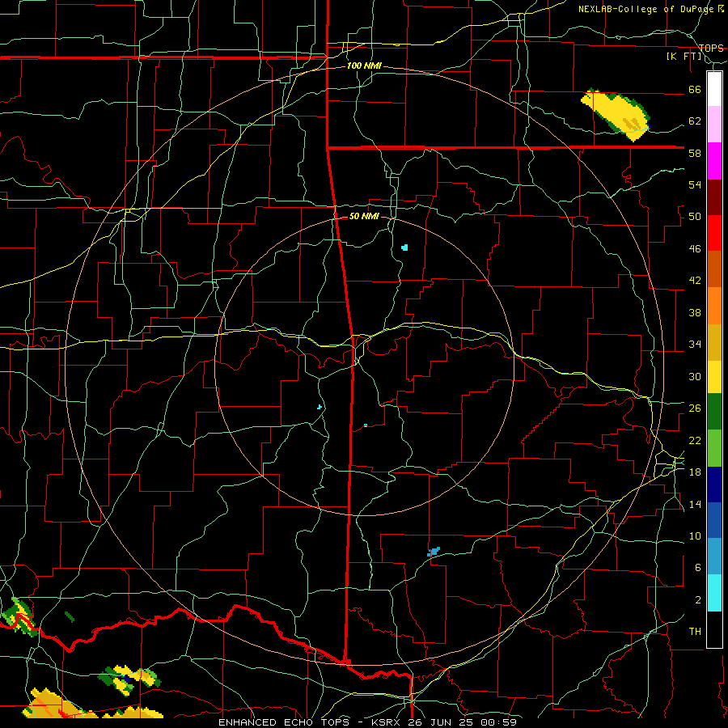Screen dimensions: 728x728
Task: Click the black TH threshold swatch
Action: click(714, 629)
